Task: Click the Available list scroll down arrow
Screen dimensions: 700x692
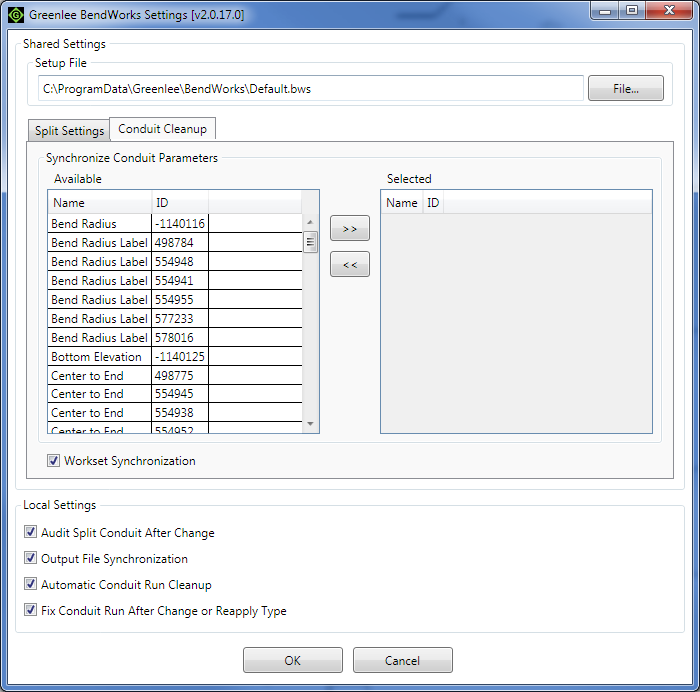Action: pos(310,424)
